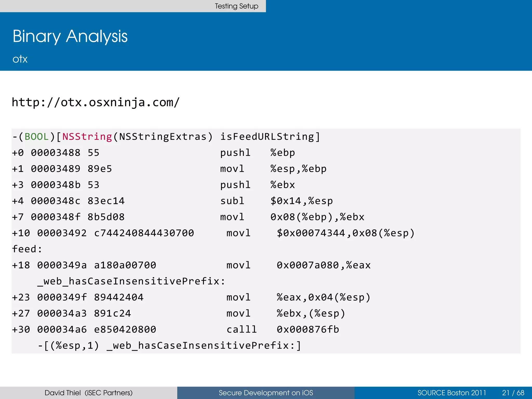532x399 pixels.
Task: Click the feed: annotation line
Action: [x=27, y=249]
